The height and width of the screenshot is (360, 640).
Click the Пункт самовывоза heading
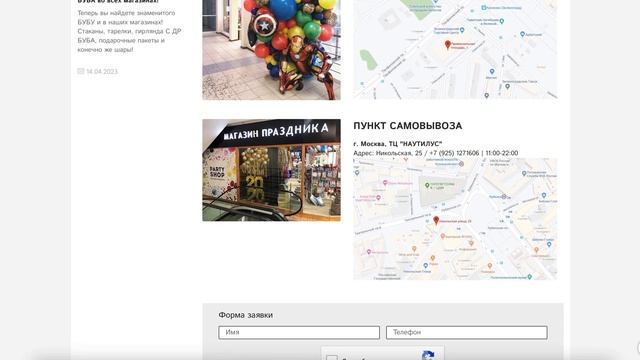point(407,126)
